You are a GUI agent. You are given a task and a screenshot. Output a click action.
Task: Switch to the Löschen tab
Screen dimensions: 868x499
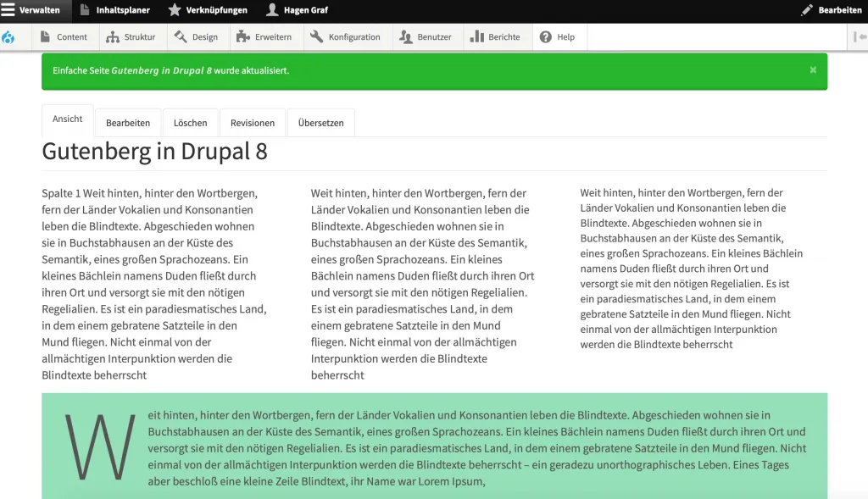point(191,123)
